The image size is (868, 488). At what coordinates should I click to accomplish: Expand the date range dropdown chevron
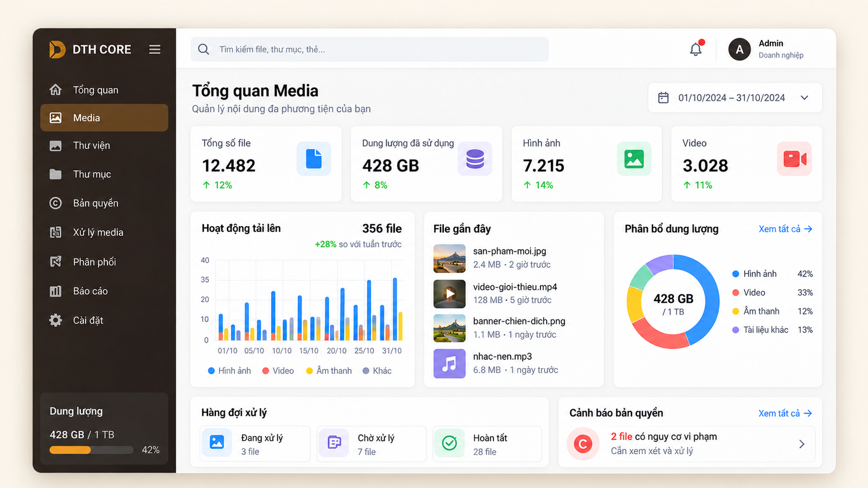(805, 98)
